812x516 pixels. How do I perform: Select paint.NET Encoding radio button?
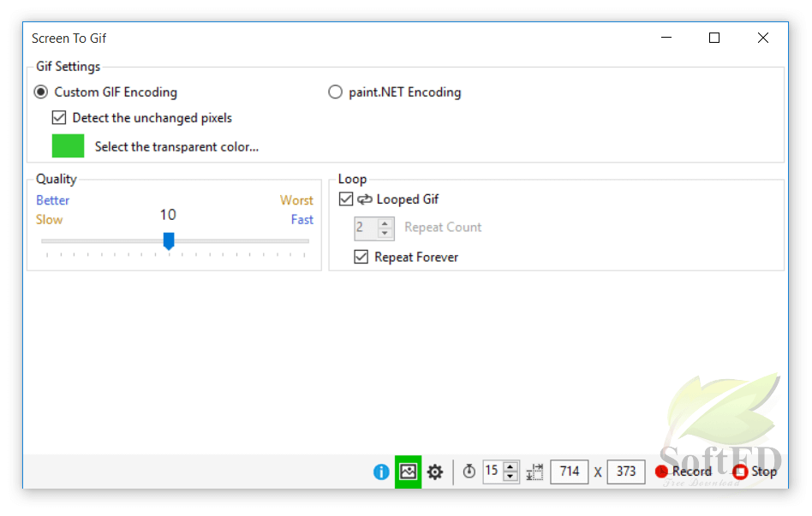coord(335,92)
